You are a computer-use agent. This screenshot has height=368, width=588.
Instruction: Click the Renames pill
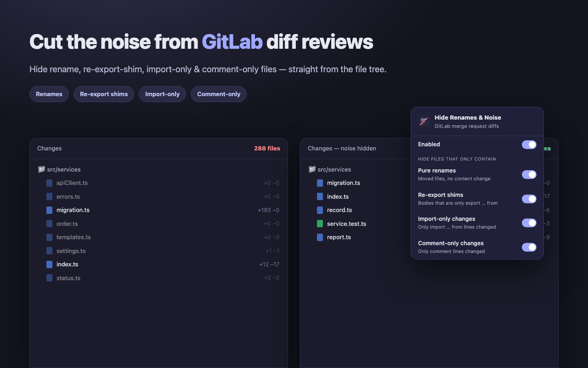pos(49,94)
